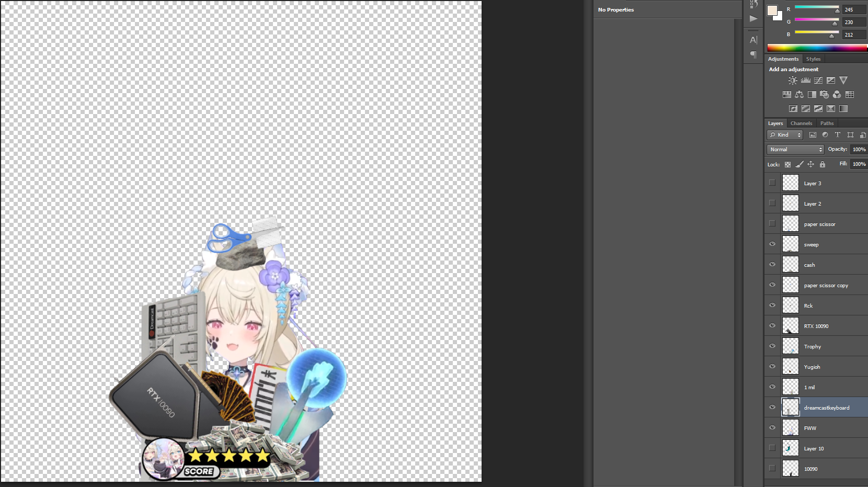The image size is (868, 487).
Task: Add a Photo Filter adjustment
Action: [825, 95]
